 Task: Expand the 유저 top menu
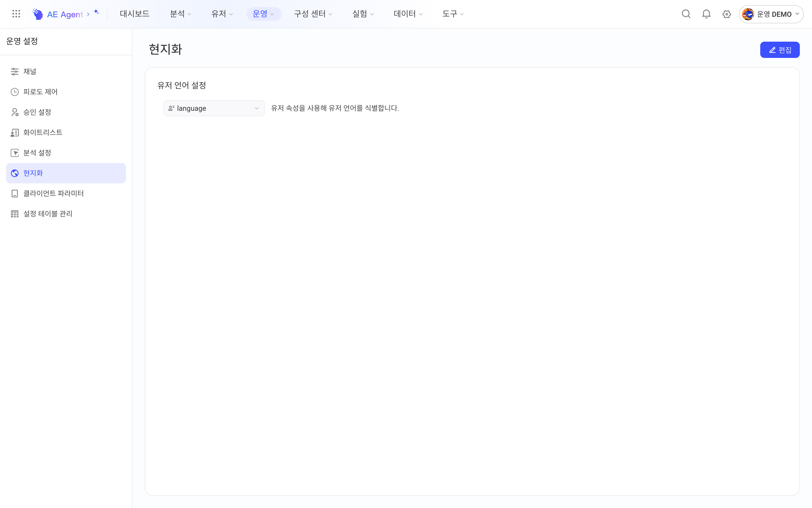(x=222, y=14)
